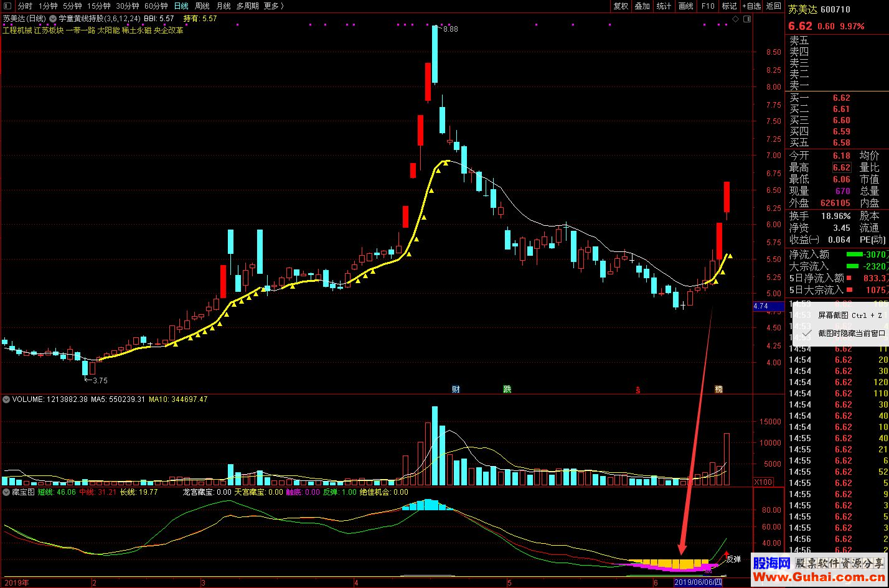This screenshot has height=588, width=889.
Task: Click the X100 volume scale label
Action: [763, 482]
